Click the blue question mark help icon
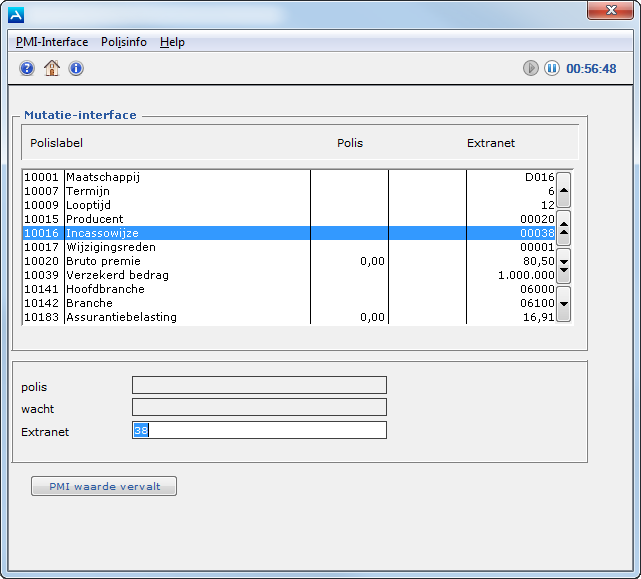This screenshot has height=579, width=641. click(27, 68)
